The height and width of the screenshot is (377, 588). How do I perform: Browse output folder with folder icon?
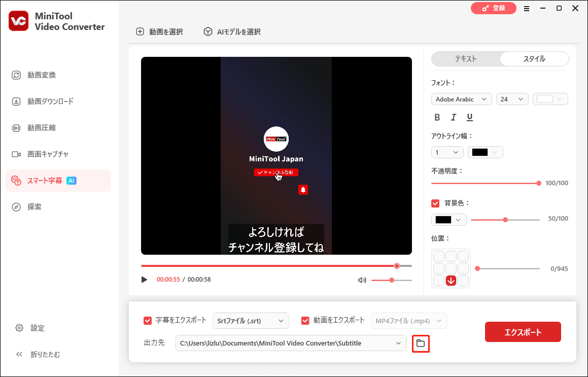click(x=421, y=344)
